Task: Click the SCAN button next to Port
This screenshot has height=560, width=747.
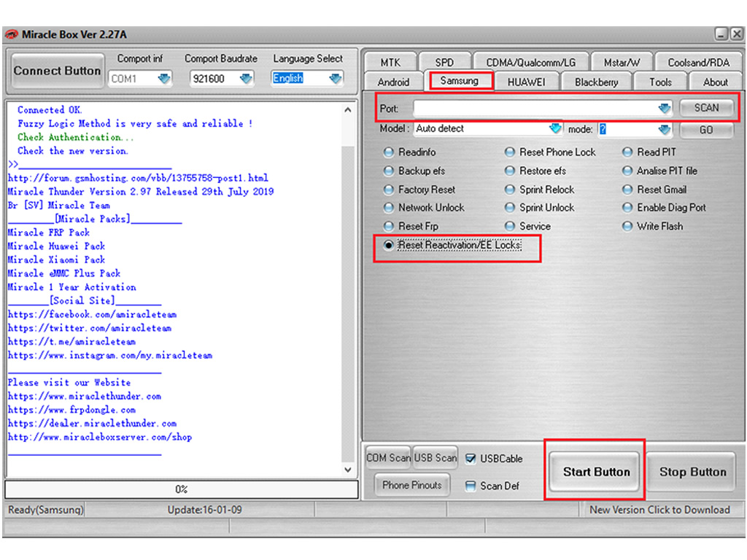Action: coord(705,108)
